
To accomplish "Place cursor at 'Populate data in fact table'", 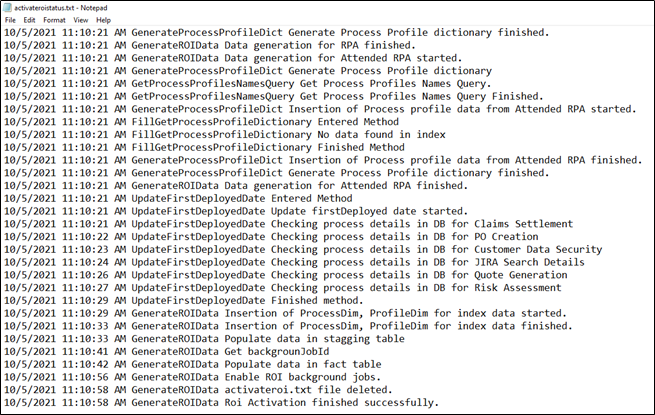I will (x=193, y=364).
